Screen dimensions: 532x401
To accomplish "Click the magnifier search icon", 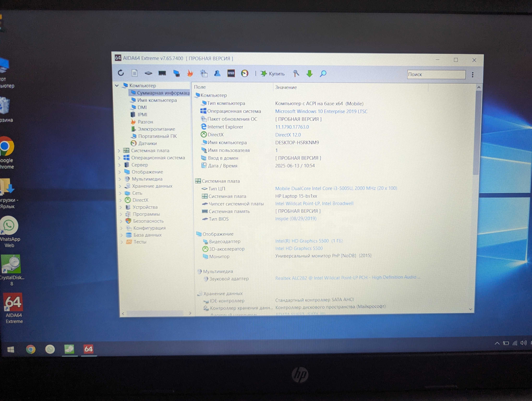I will point(323,74).
